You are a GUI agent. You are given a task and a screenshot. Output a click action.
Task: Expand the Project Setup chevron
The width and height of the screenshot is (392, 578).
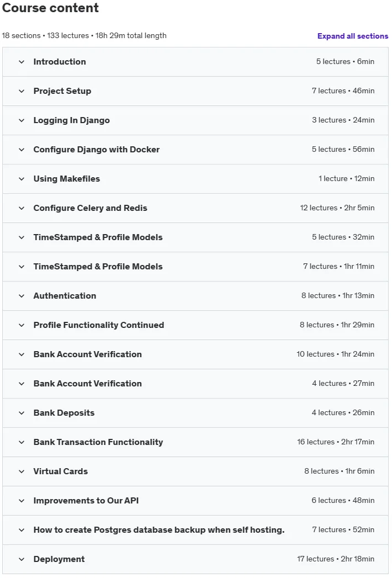(22, 91)
